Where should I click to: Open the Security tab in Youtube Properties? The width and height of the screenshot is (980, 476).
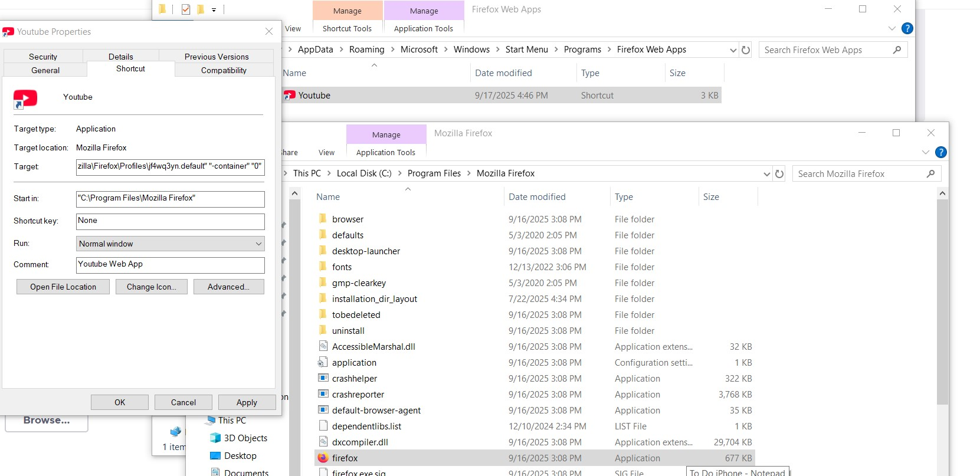coord(43,57)
